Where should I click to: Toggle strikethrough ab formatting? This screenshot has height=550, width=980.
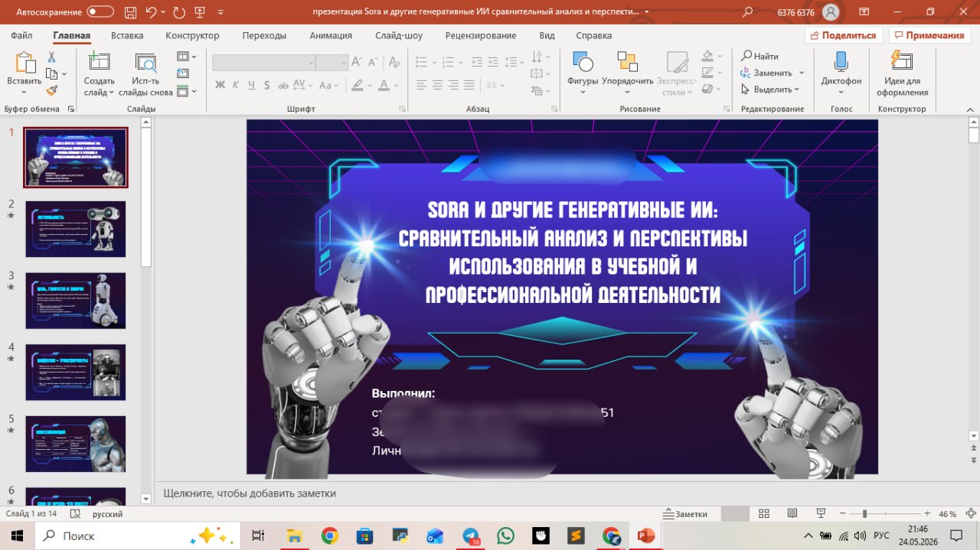(283, 85)
